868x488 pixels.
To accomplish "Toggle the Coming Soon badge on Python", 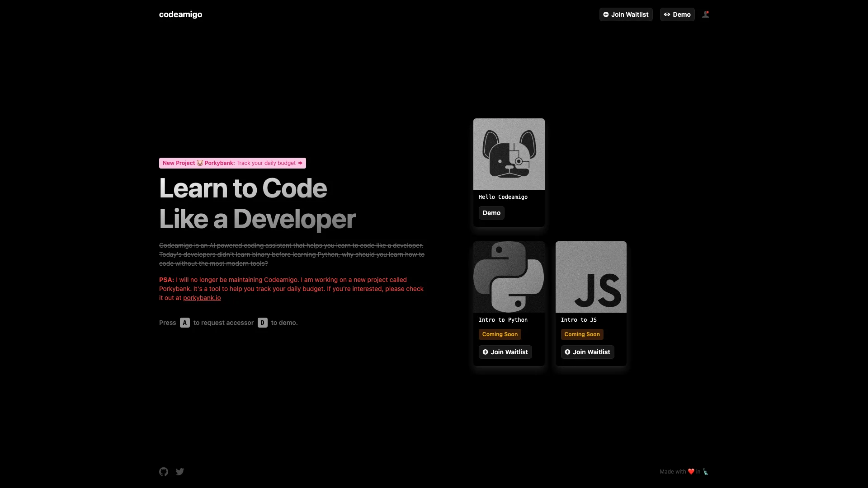I will [500, 333].
